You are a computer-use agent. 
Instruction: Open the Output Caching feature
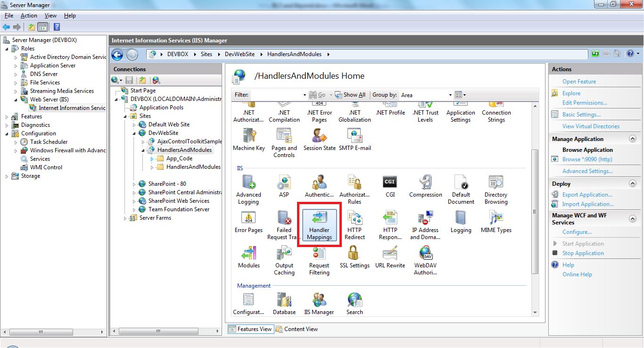point(284,260)
